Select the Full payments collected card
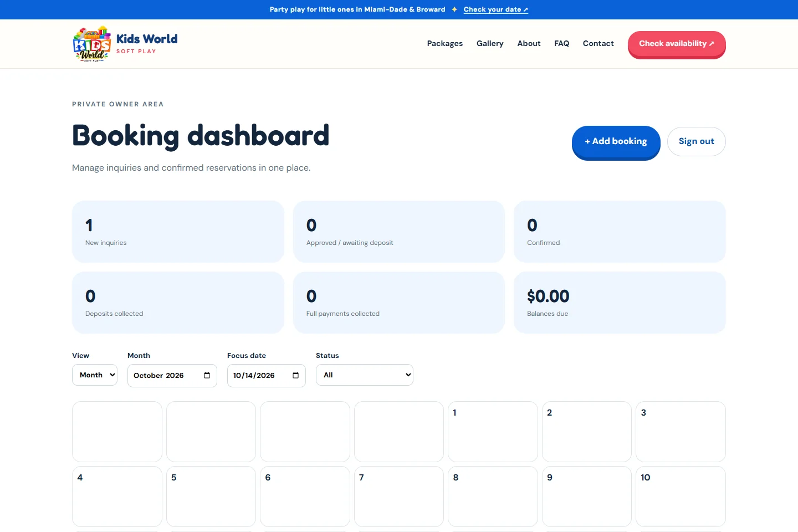This screenshot has height=532, width=798. 399,303
